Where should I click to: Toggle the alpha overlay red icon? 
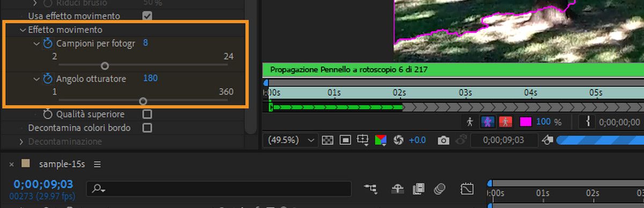506,122
